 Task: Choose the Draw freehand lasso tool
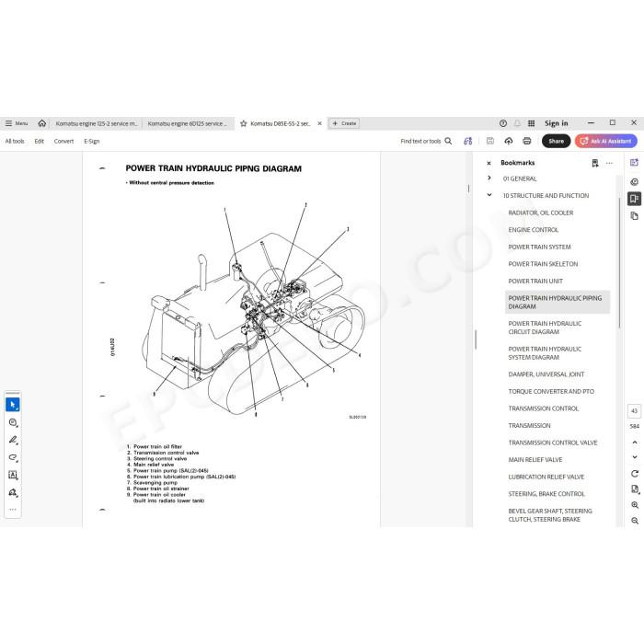pyautogui.click(x=13, y=457)
